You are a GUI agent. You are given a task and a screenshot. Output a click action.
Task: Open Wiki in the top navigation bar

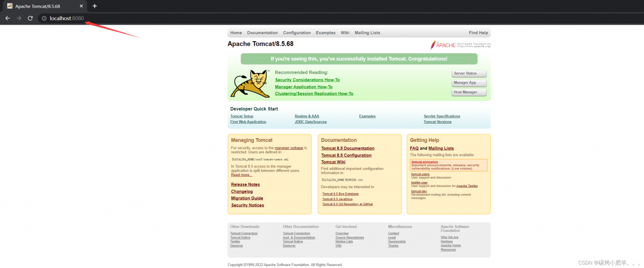pyautogui.click(x=345, y=33)
